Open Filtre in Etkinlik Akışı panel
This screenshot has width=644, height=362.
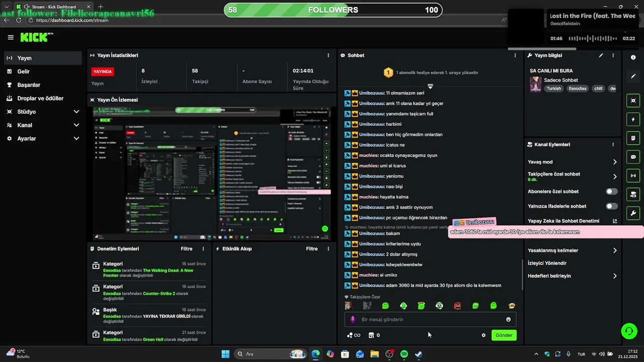tap(312, 249)
